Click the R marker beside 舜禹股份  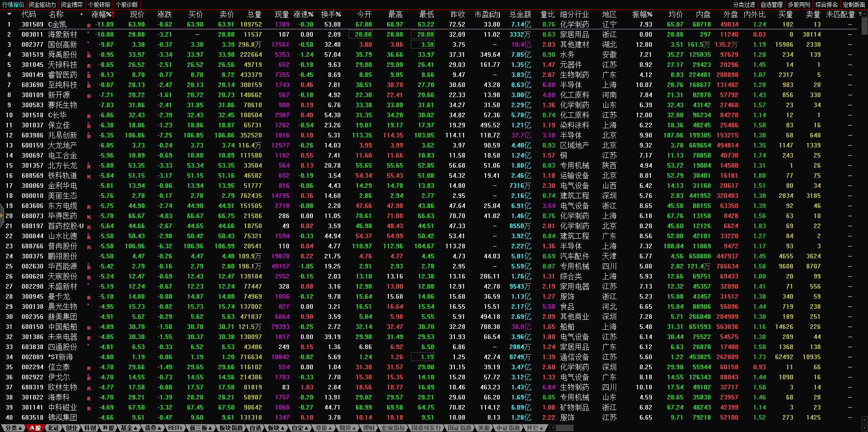(89, 55)
